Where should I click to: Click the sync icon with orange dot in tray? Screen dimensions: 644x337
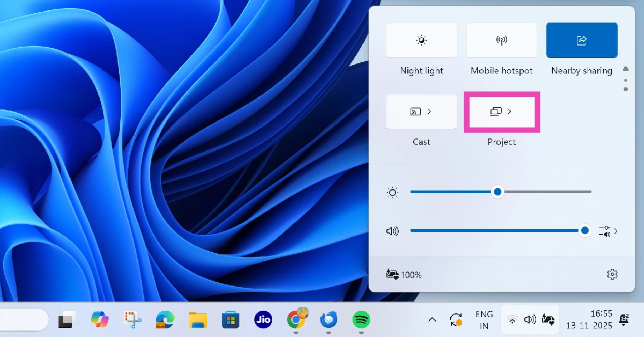[456, 319]
